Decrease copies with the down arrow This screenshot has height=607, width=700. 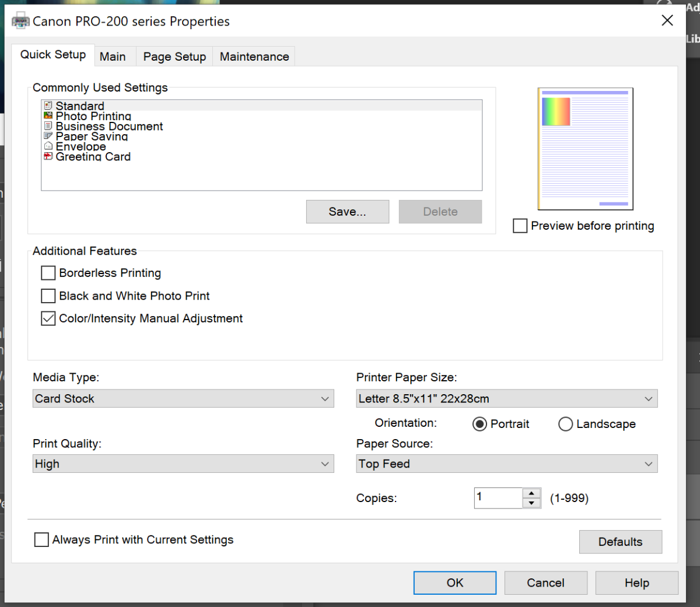[531, 503]
